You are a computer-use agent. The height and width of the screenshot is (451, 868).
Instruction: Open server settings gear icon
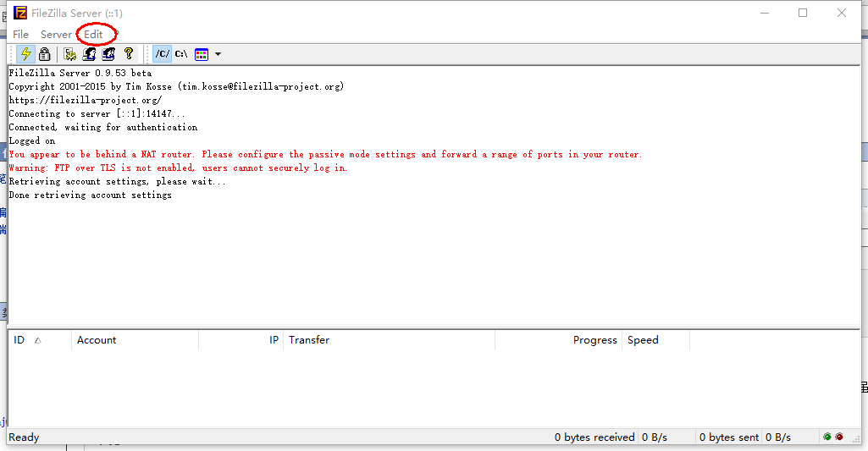[69, 53]
